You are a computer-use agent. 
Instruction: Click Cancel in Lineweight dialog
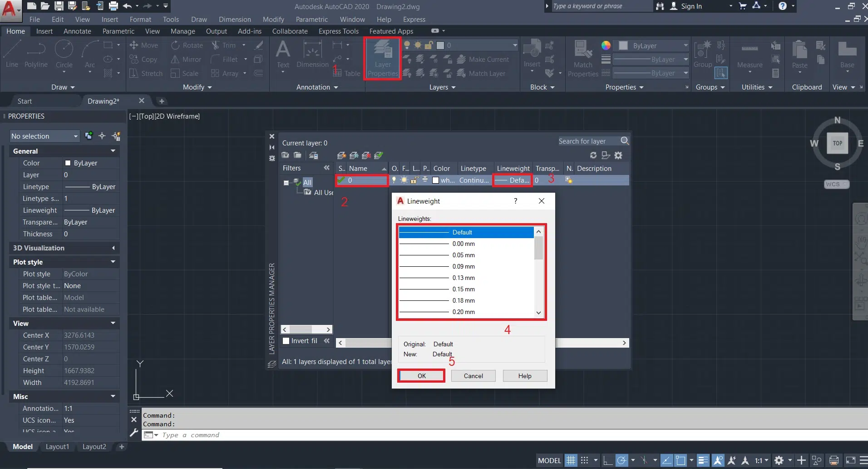pos(473,376)
